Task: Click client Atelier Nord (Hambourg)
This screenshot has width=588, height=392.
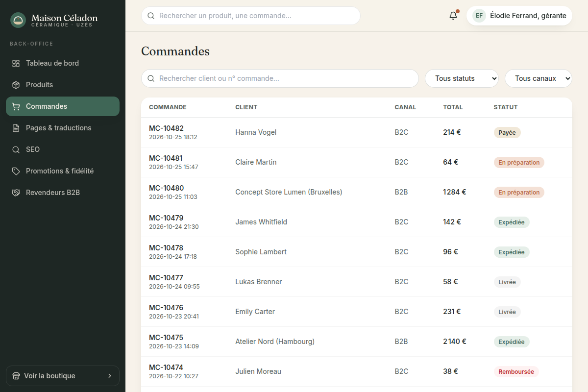Action: point(275,342)
